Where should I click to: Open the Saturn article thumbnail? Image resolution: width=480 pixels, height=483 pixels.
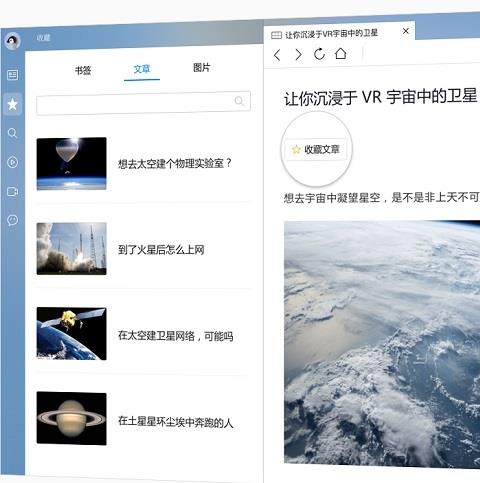[x=72, y=419]
